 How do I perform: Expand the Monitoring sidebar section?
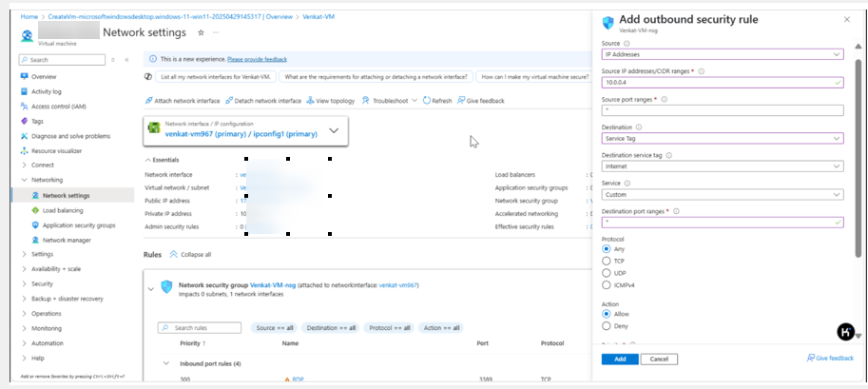pos(24,328)
